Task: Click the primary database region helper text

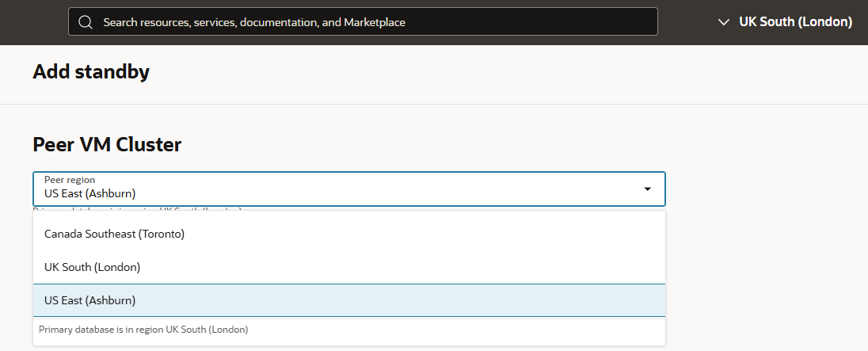Action: [143, 329]
